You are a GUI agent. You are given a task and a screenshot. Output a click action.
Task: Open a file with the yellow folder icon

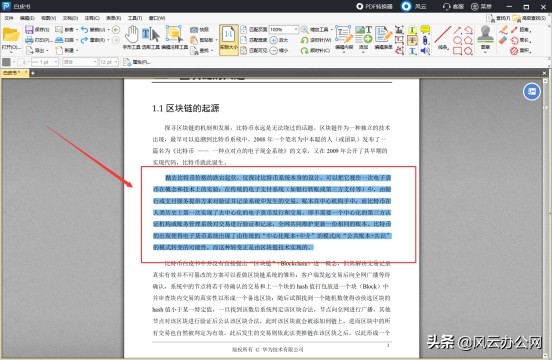(11, 35)
